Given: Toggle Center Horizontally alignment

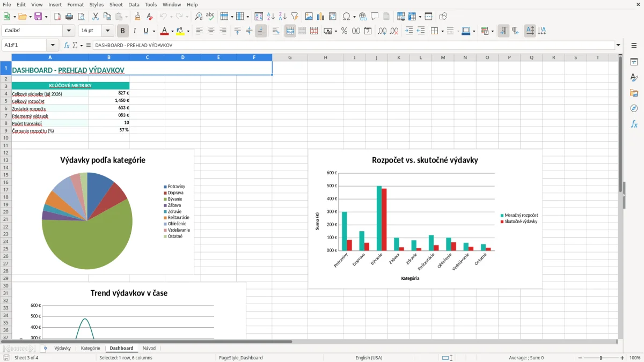Looking at the screenshot, I should 211,31.
